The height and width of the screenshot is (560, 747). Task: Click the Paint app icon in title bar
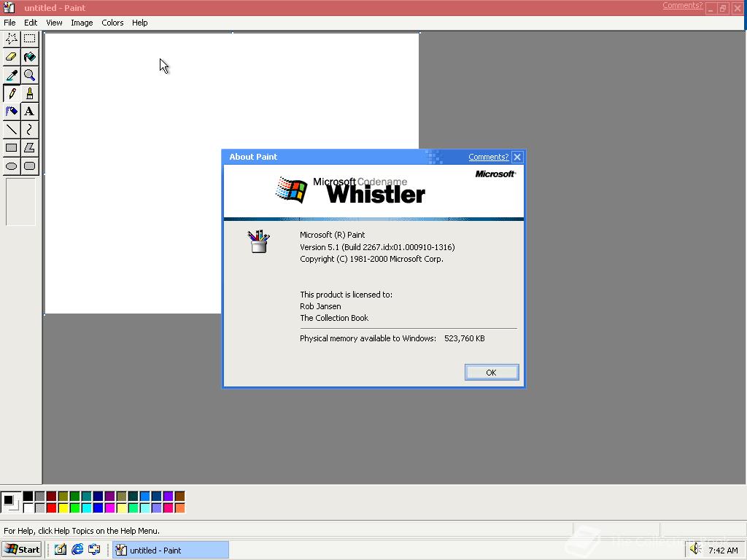pyautogui.click(x=9, y=7)
